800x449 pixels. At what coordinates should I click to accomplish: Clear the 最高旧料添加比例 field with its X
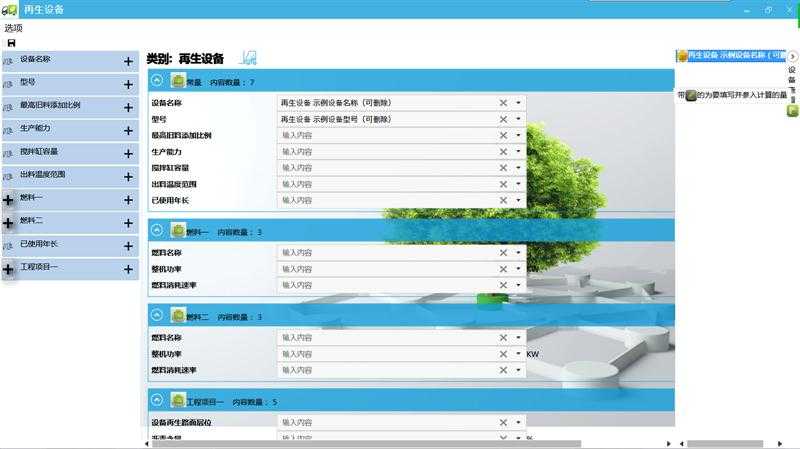pyautogui.click(x=503, y=136)
